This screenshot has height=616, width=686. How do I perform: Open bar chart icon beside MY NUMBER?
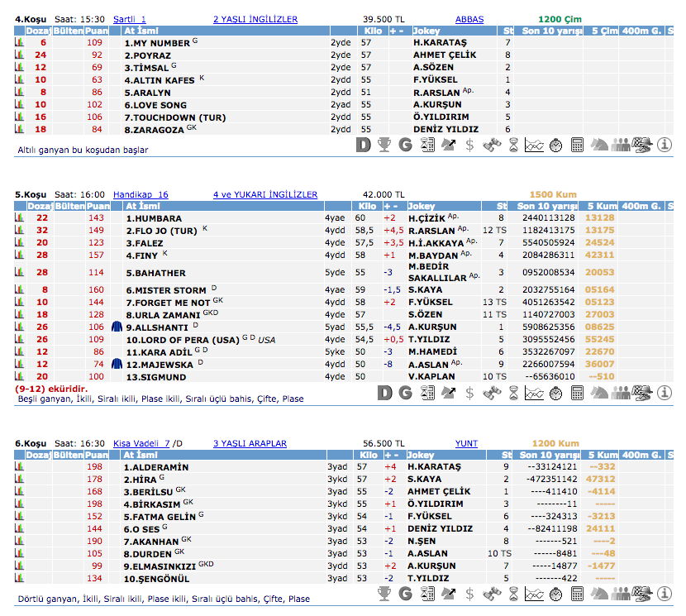(19, 42)
